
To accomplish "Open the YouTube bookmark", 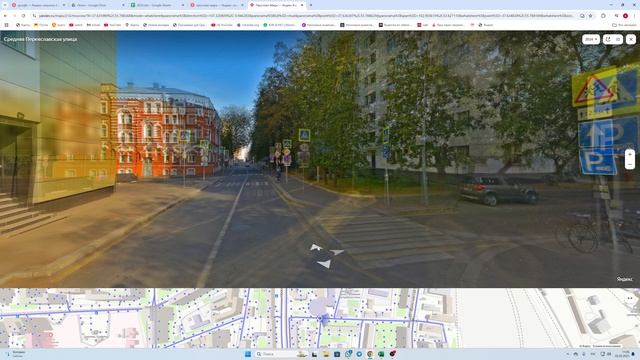I will (x=112, y=25).
